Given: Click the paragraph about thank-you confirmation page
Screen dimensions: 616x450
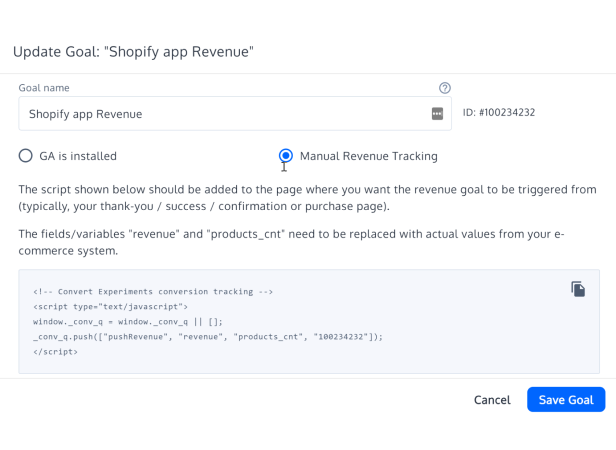Looking at the screenshot, I should 307,198.
